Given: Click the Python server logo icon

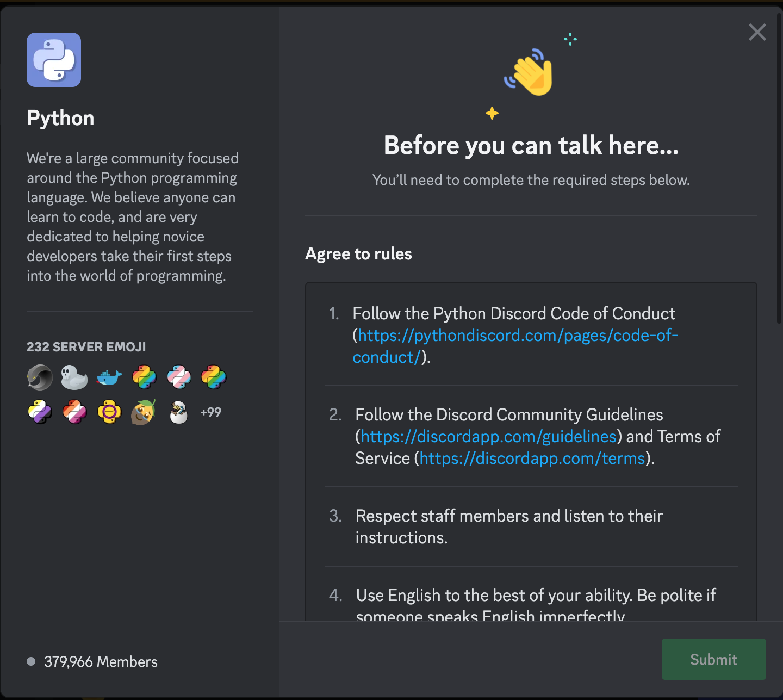Looking at the screenshot, I should click(x=54, y=60).
